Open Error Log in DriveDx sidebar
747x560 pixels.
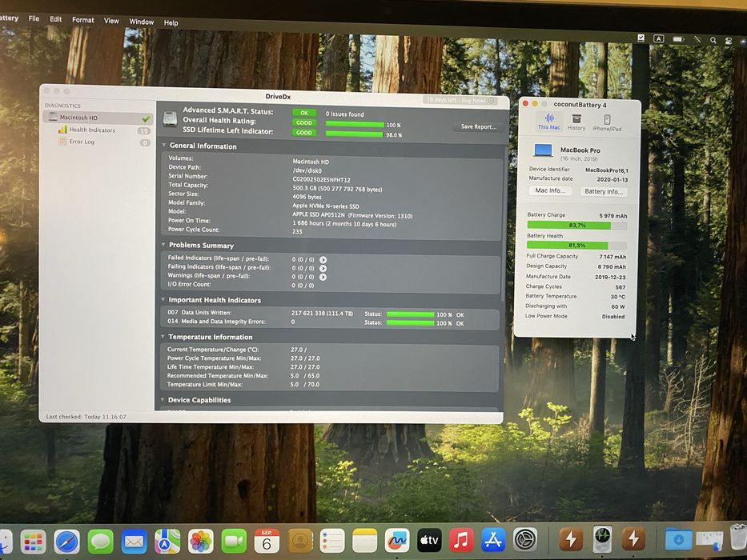82,142
